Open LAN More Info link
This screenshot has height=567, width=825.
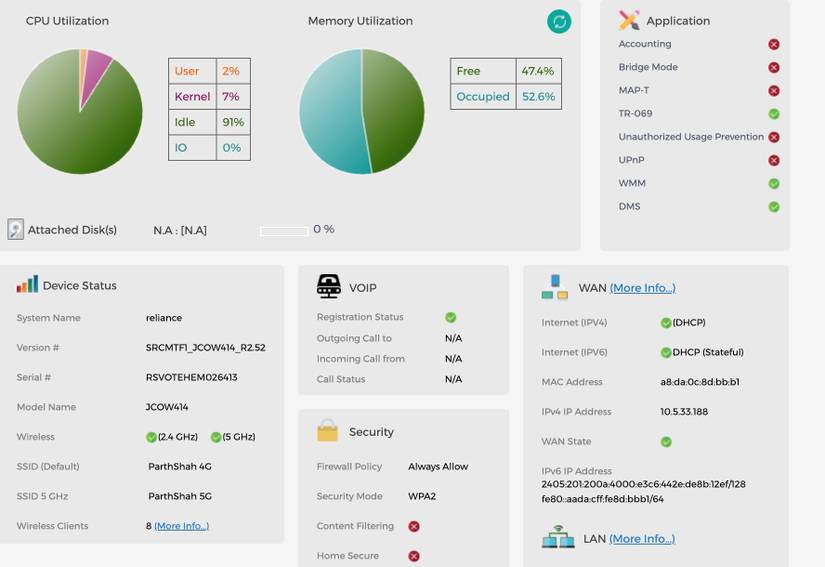pyautogui.click(x=642, y=539)
